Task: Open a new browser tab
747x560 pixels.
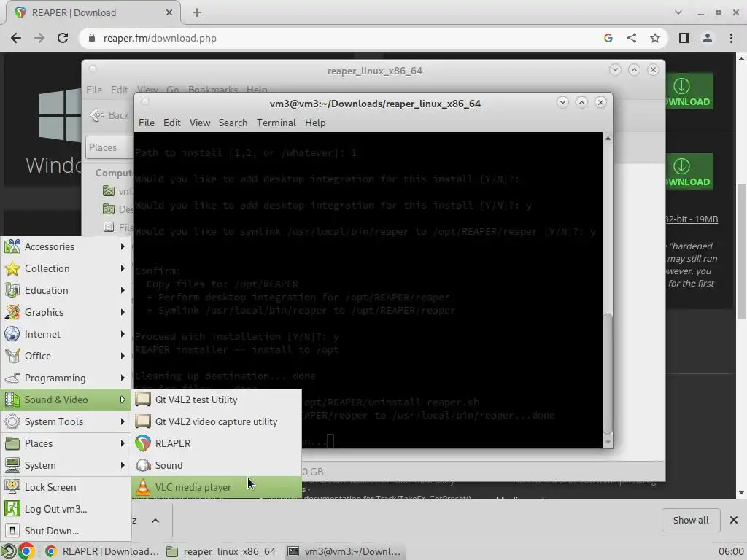Action: pos(197,13)
